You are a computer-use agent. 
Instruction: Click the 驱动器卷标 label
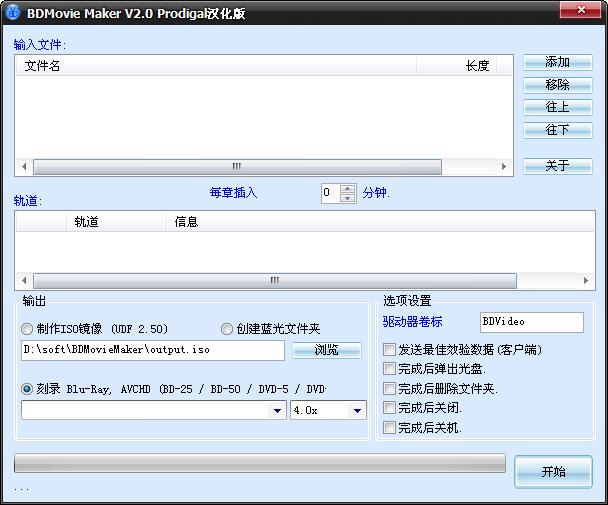412,322
